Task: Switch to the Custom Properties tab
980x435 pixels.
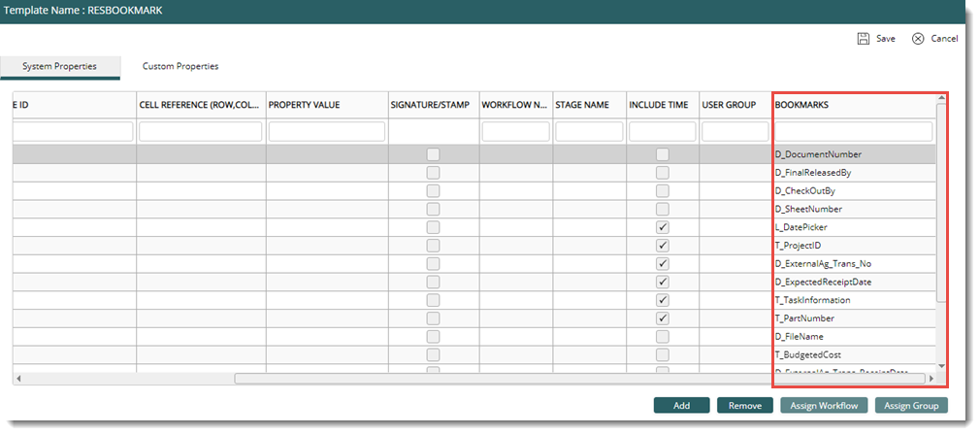Action: coord(180,66)
